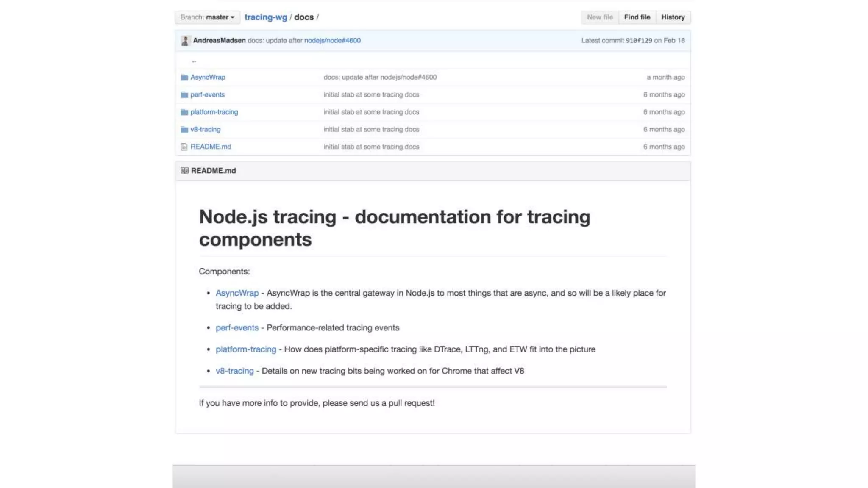Click the platform-tracing folder icon
868x488 pixels.
coord(184,112)
